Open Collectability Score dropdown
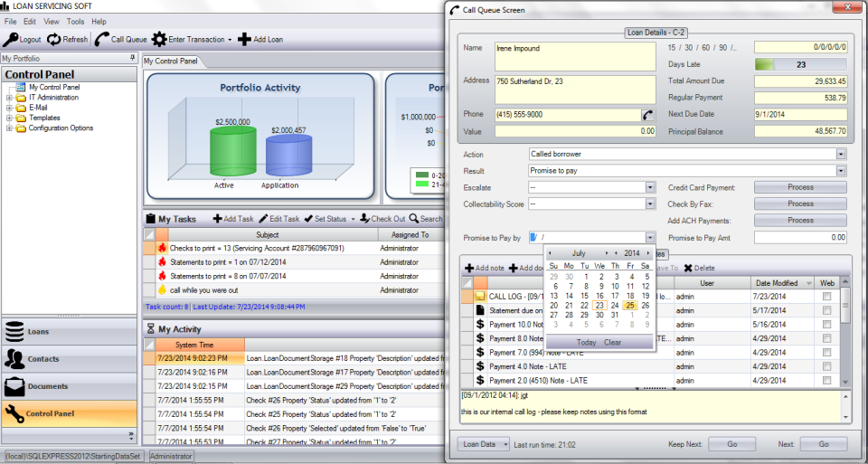The width and height of the screenshot is (868, 464). [x=650, y=204]
